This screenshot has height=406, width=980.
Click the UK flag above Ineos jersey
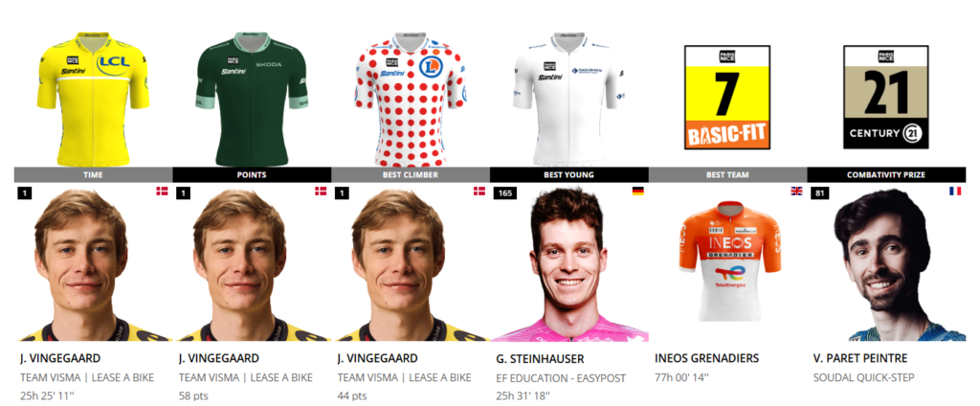[796, 191]
